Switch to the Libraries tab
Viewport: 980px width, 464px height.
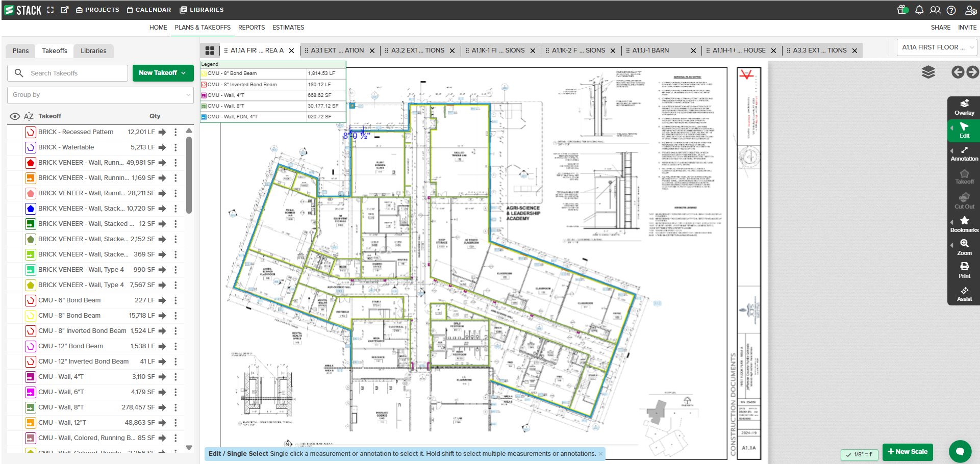(x=93, y=51)
